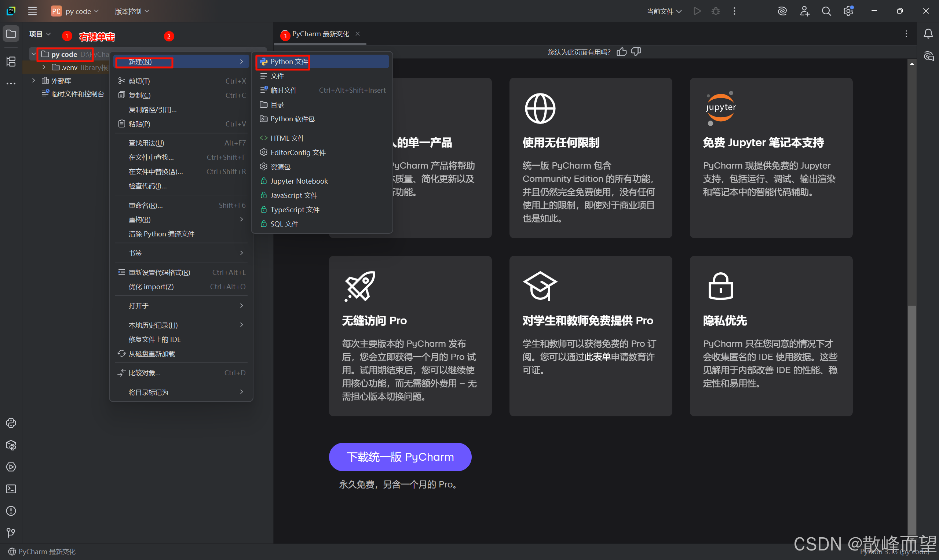This screenshot has width=939, height=560.
Task: Open the 当前文件 run configuration dropdown
Action: (x=664, y=11)
